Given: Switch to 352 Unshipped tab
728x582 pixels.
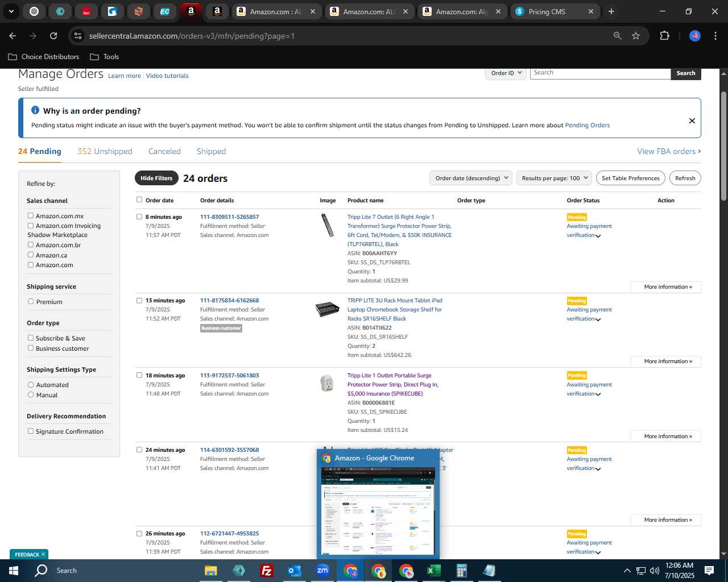Looking at the screenshot, I should pyautogui.click(x=105, y=151).
